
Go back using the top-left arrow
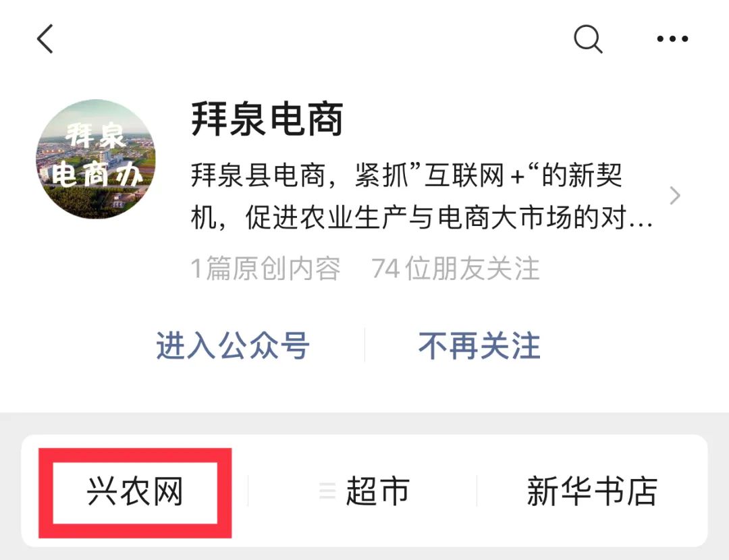point(45,39)
